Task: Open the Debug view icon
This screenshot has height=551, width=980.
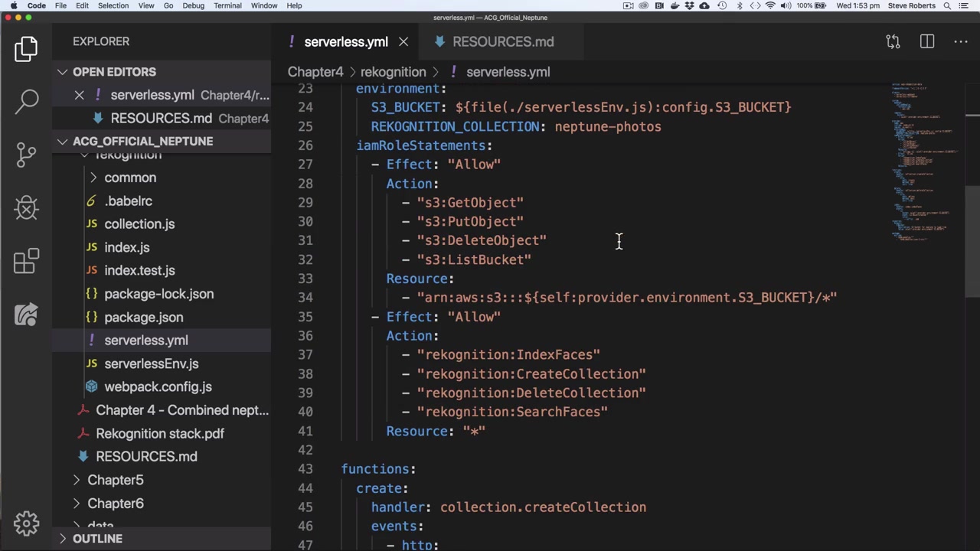Action: 27,207
